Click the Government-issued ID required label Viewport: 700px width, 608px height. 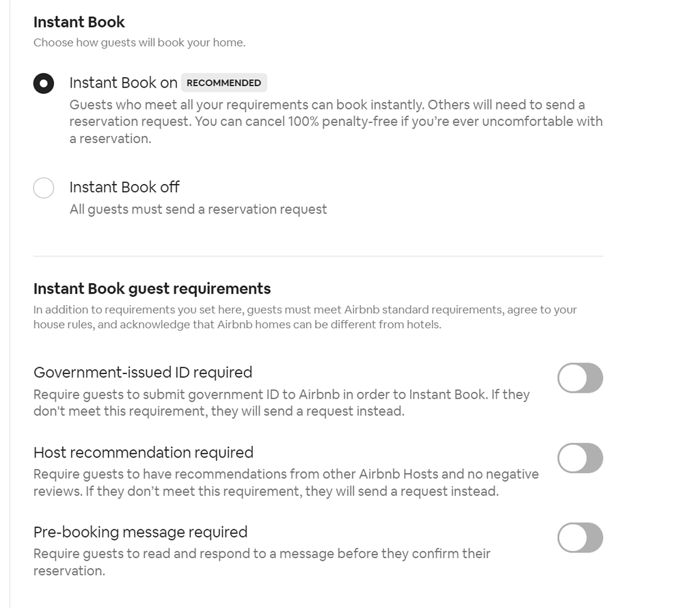point(143,372)
